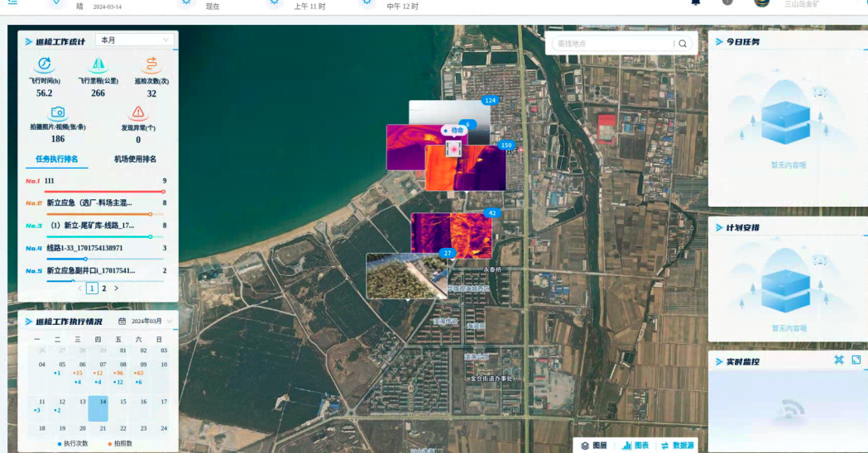This screenshot has height=453, width=868.
Task: Open the 本月 period dropdown
Action: (x=134, y=40)
